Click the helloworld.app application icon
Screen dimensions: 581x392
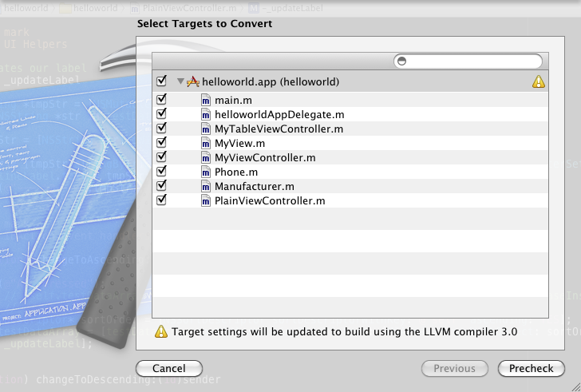click(192, 81)
